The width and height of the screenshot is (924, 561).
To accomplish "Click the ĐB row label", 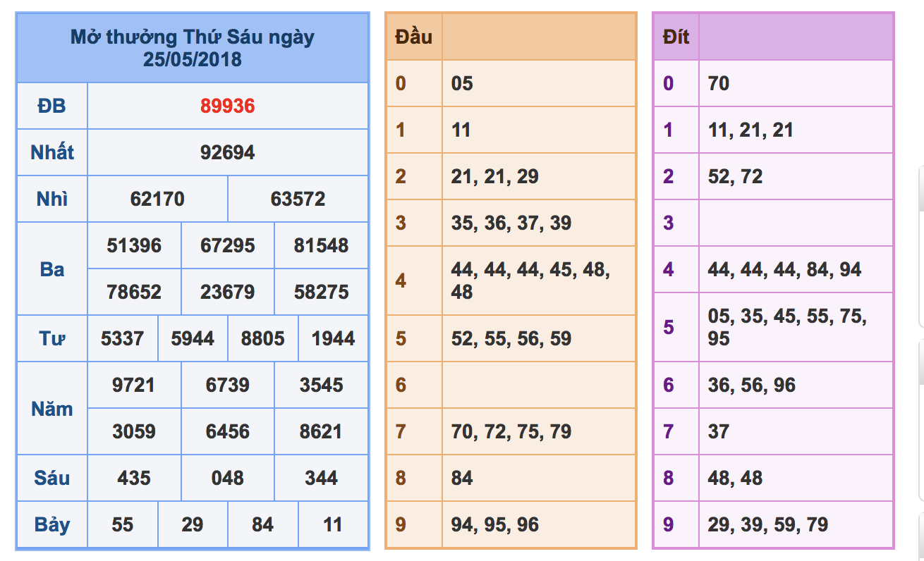I will pyautogui.click(x=52, y=106).
